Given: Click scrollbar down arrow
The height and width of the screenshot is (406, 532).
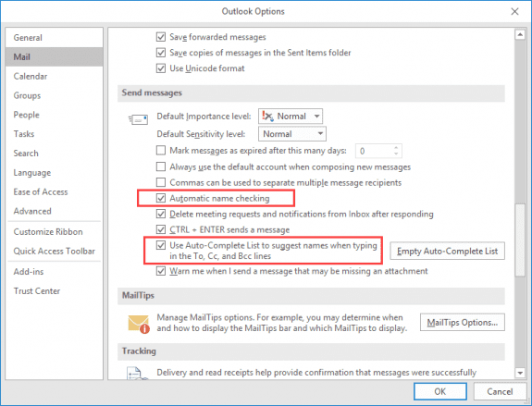Looking at the screenshot, I should 520,373.
